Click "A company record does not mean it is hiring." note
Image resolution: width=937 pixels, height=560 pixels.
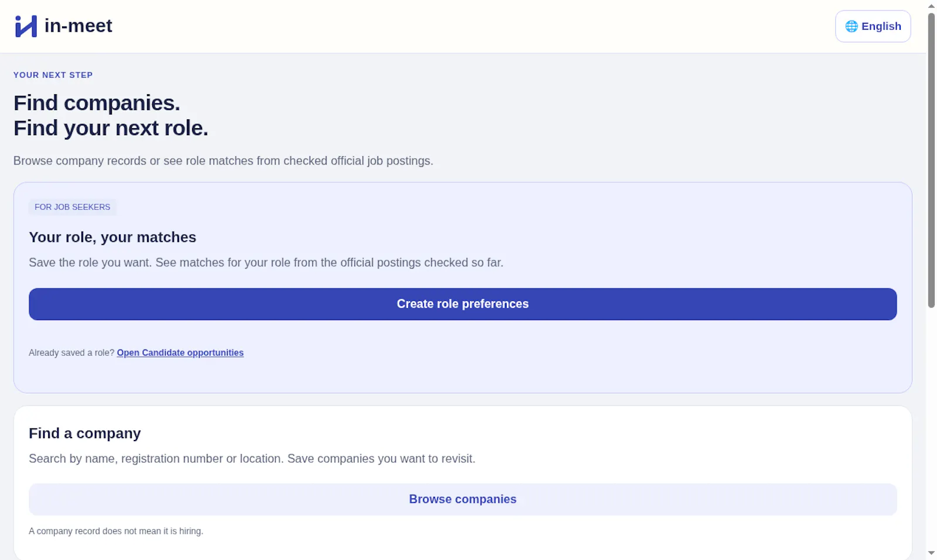tap(116, 531)
